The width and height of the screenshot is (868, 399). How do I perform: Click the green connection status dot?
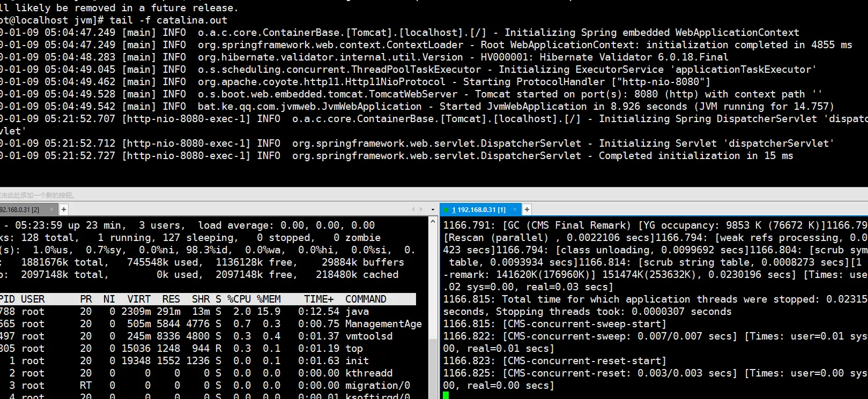[446, 209]
